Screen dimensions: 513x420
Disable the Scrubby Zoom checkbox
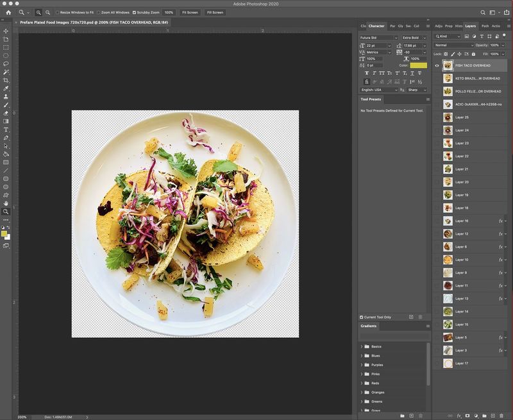134,12
